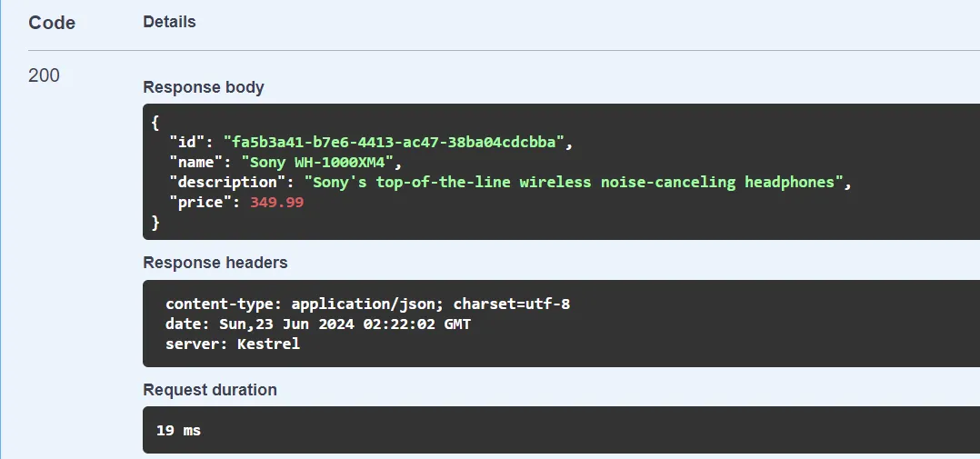
Task: Click the closing brace of the JSON
Action: coord(155,222)
